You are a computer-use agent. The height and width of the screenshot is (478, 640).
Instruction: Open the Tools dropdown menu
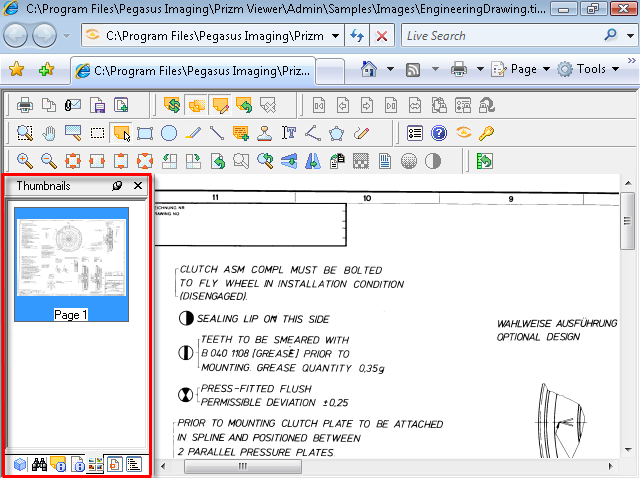tap(591, 69)
